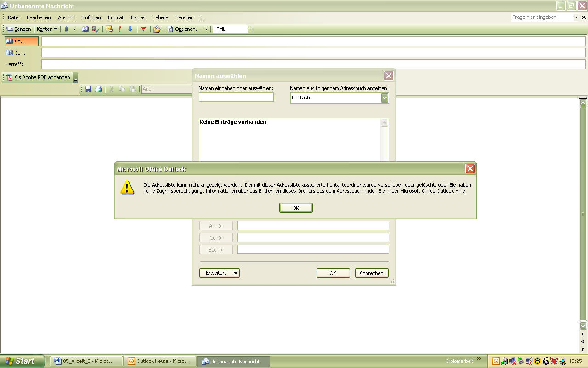Open the Erweitert dropdown button
The width and height of the screenshot is (588, 368).
click(220, 273)
